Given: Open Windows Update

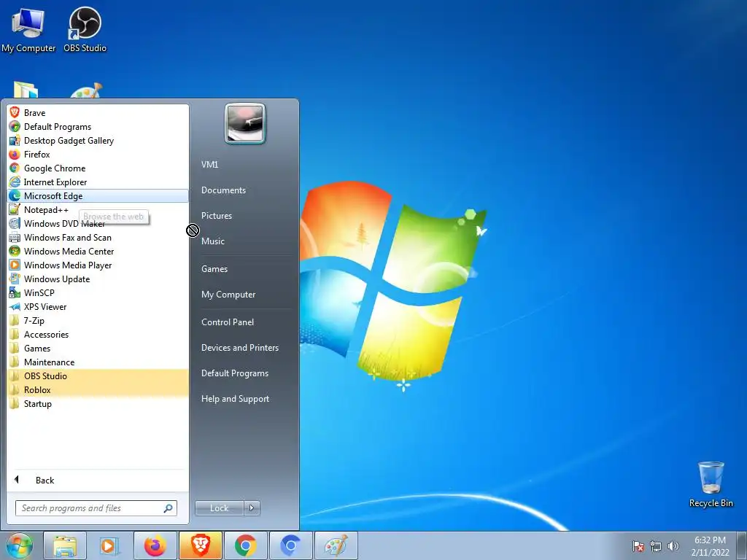Looking at the screenshot, I should point(98,279).
